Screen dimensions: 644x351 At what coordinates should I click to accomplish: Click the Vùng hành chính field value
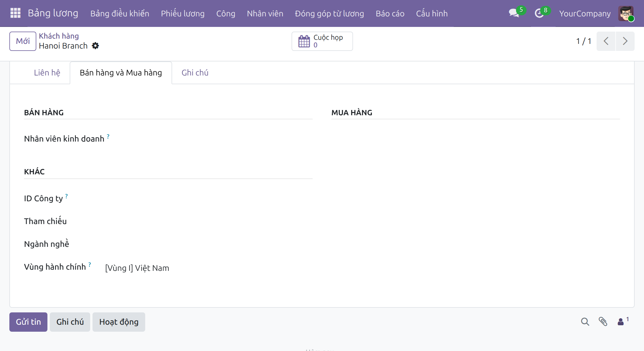click(x=137, y=268)
